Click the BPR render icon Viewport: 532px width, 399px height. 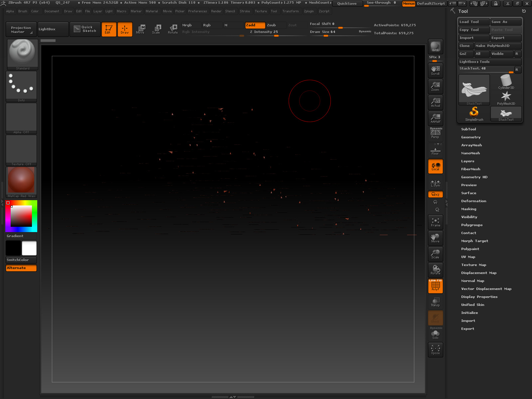(435, 46)
